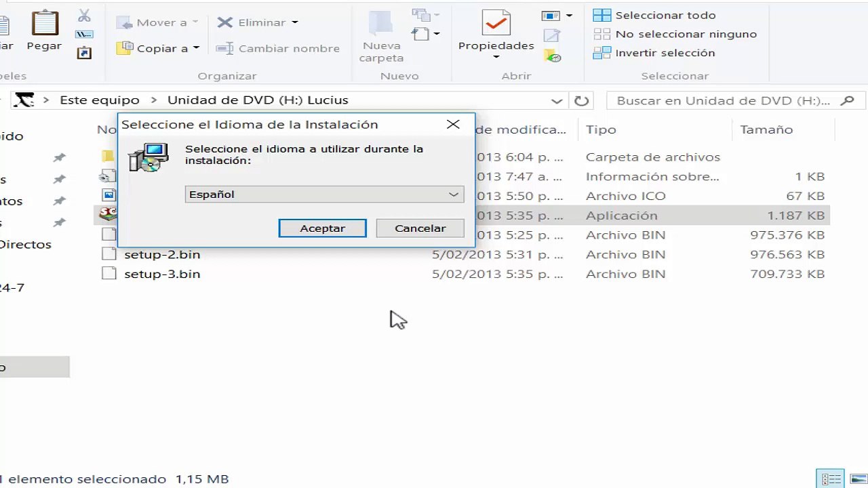868x488 pixels.
Task: Click the drive icon in address bar
Action: click(24, 100)
